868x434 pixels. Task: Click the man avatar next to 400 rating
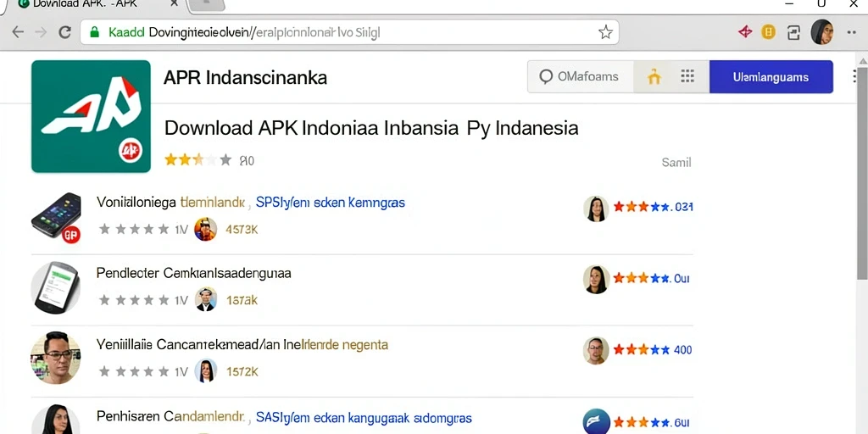(596, 350)
